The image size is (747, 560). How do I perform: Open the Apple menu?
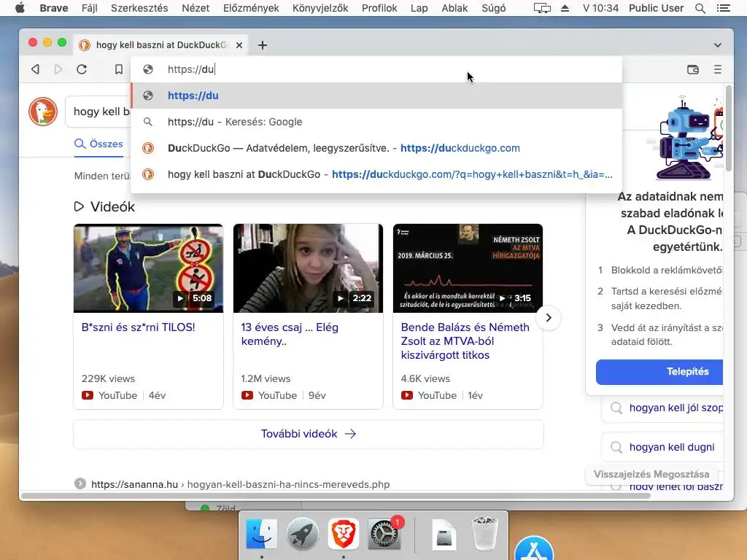click(x=20, y=8)
